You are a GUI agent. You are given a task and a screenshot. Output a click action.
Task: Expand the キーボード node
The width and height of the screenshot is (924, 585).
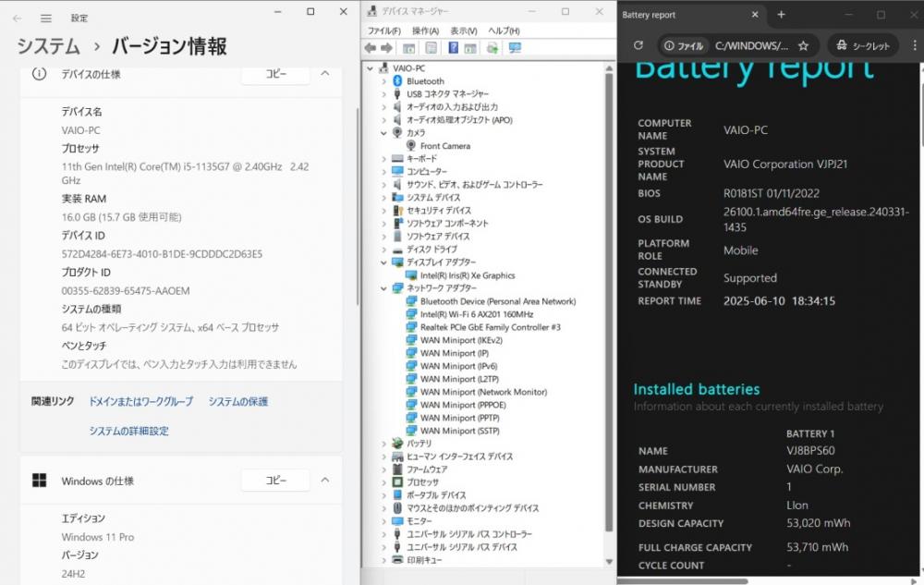coord(383,158)
